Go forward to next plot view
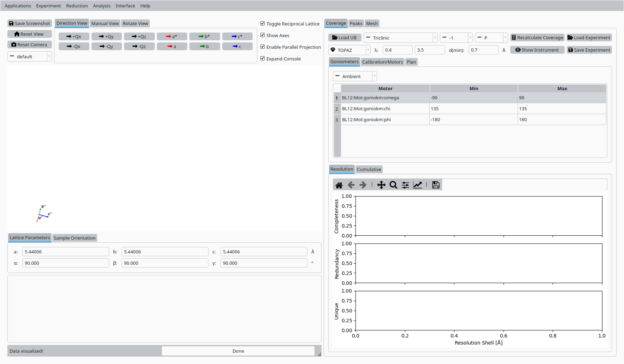Image resolution: width=624 pixels, height=364 pixels. click(363, 185)
